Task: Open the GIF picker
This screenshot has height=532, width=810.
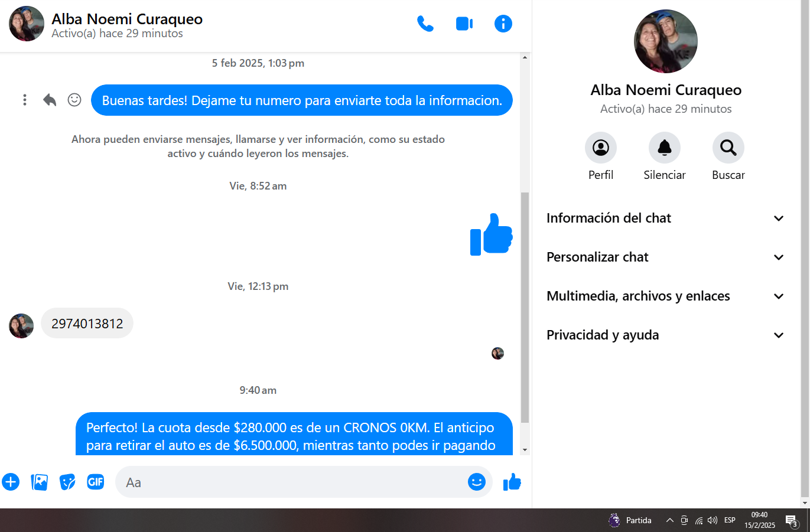Action: tap(96, 482)
